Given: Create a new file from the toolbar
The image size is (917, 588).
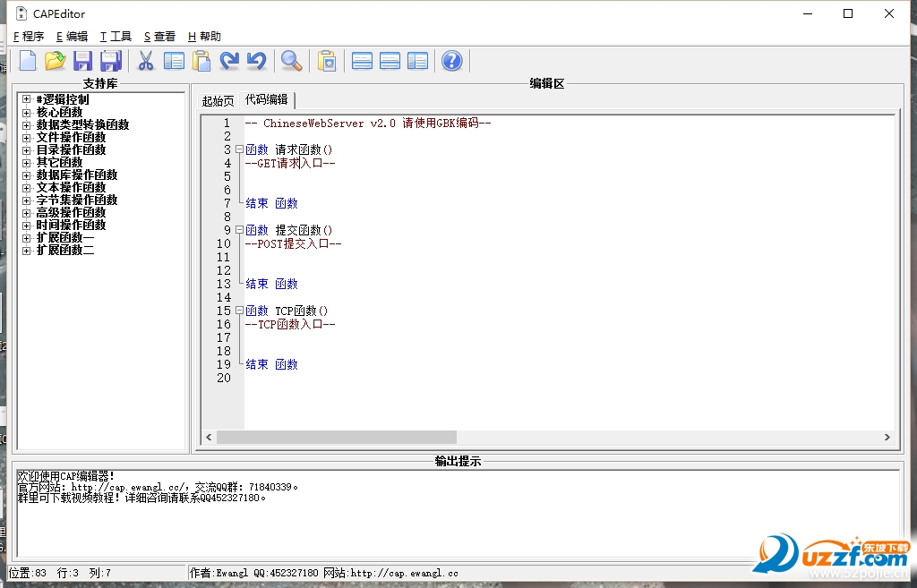Looking at the screenshot, I should 28,61.
